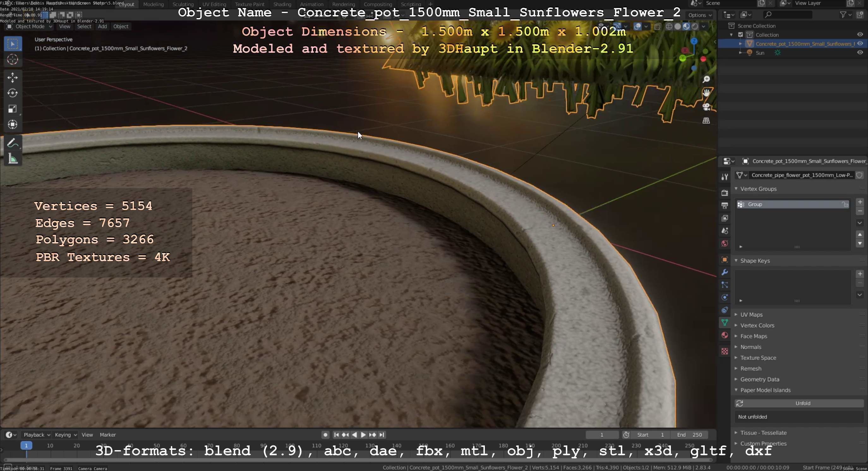Select the Measure tool
The width and height of the screenshot is (868, 471).
[12, 158]
